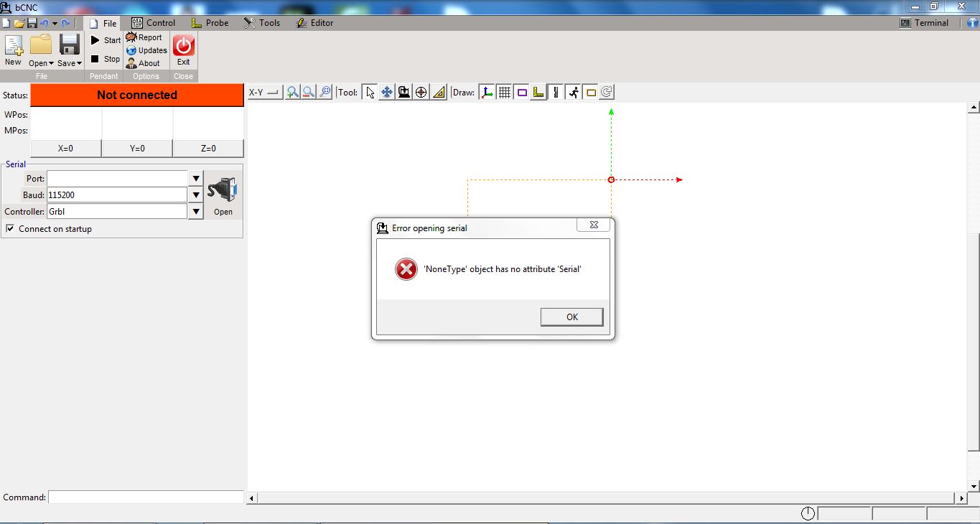Stop the pendant with Stop button
This screenshot has width=980, height=524.
point(105,59)
